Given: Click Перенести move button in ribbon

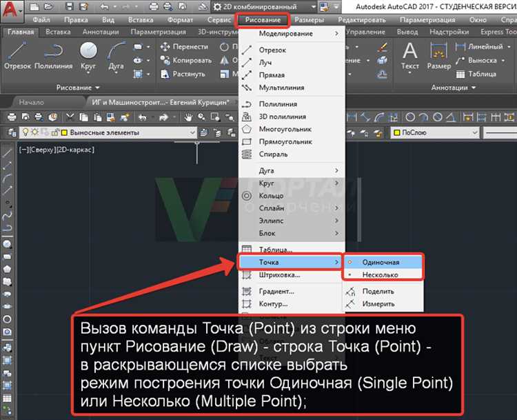Looking at the screenshot, I should (x=184, y=47).
